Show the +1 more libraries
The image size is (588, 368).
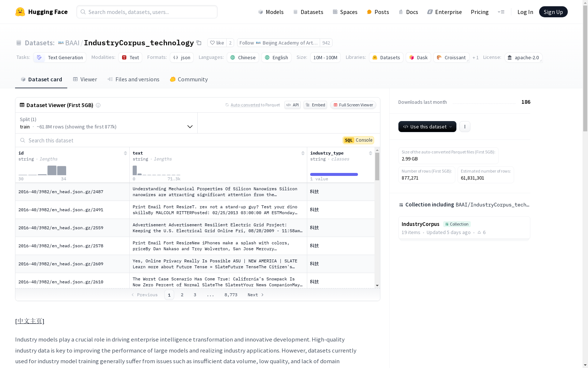coord(476,57)
